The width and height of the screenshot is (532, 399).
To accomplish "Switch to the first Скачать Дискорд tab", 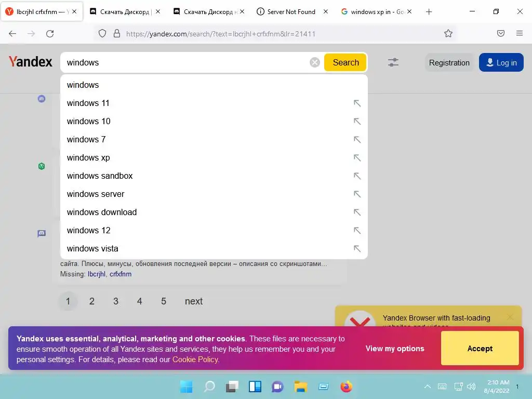I will [x=125, y=12].
